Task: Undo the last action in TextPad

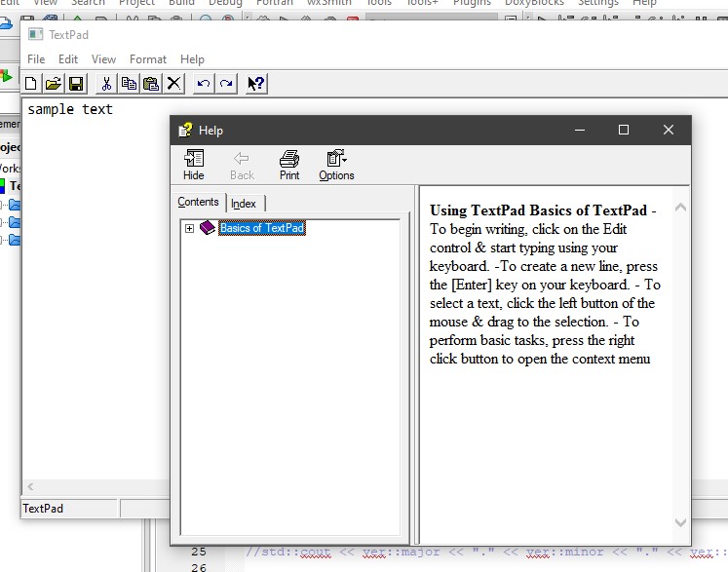Action: (204, 84)
